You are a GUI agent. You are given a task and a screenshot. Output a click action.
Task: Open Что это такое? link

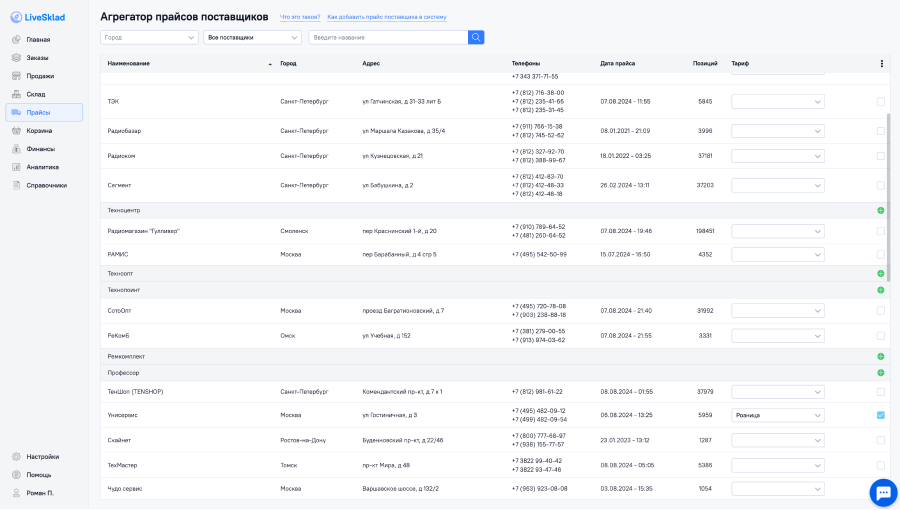coord(300,17)
